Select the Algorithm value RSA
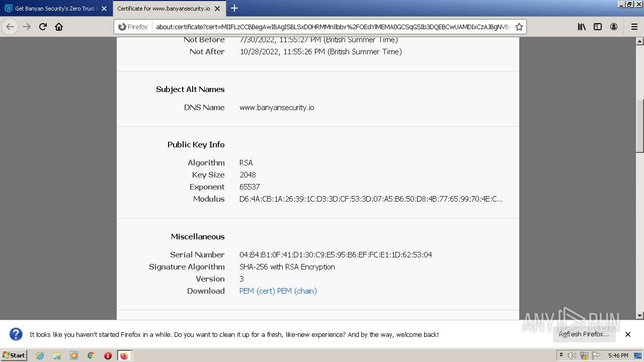 click(246, 163)
